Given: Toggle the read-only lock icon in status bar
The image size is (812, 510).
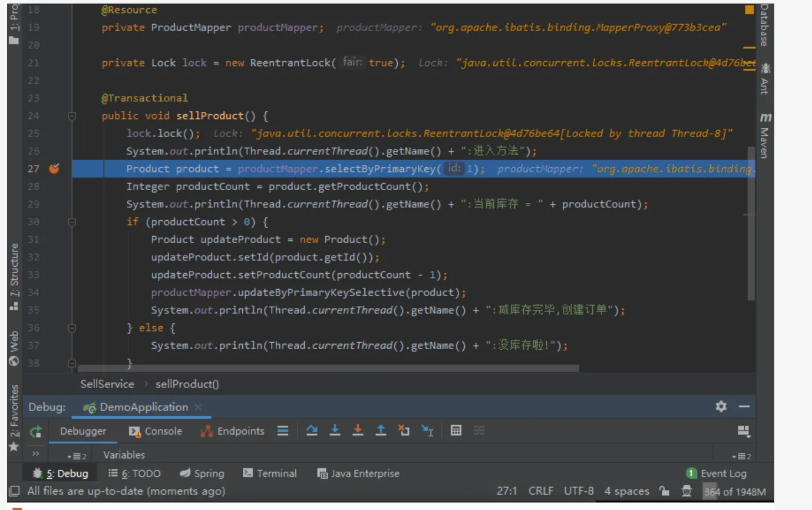Looking at the screenshot, I should coord(665,491).
